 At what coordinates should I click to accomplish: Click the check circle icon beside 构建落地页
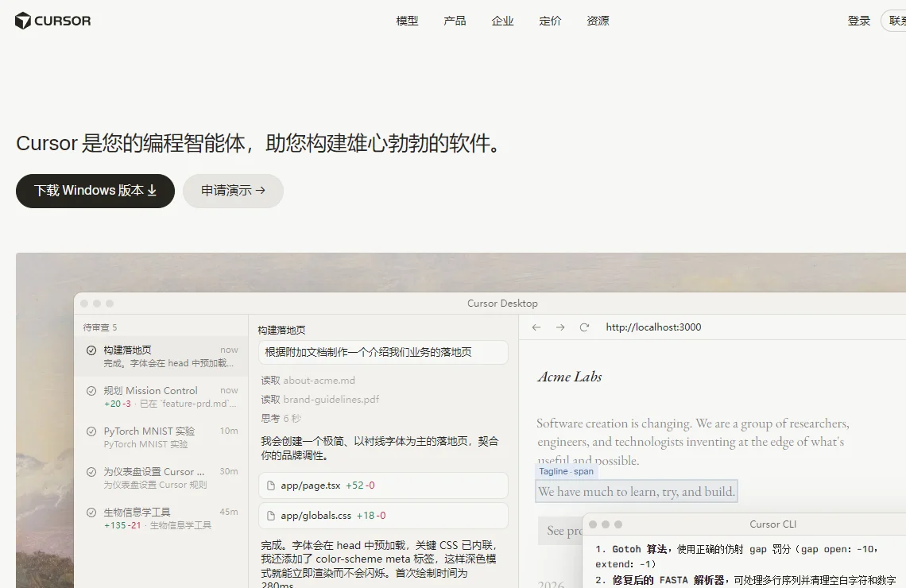[x=91, y=350]
